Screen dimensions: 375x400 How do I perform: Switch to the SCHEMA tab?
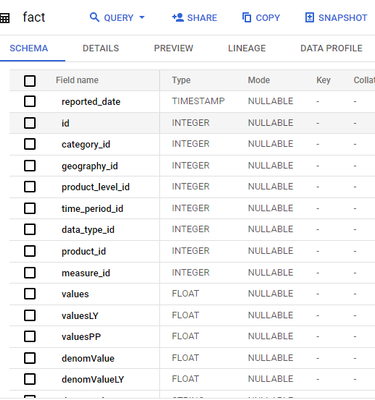(x=29, y=48)
